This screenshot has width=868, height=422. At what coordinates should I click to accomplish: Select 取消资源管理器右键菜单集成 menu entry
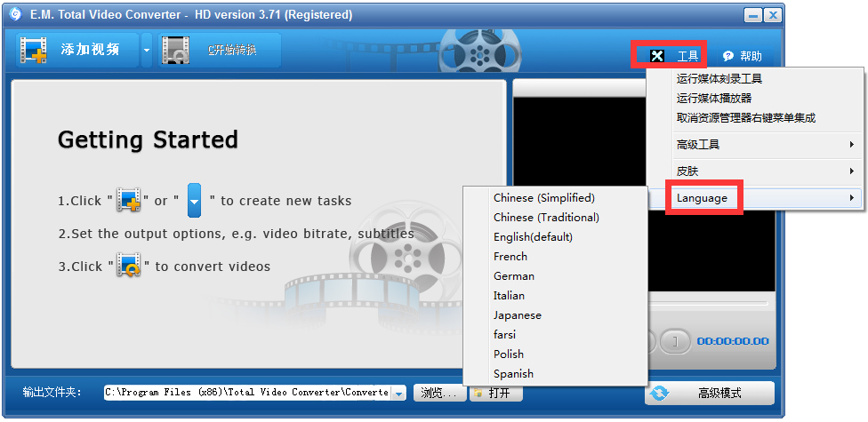pyautogui.click(x=754, y=118)
